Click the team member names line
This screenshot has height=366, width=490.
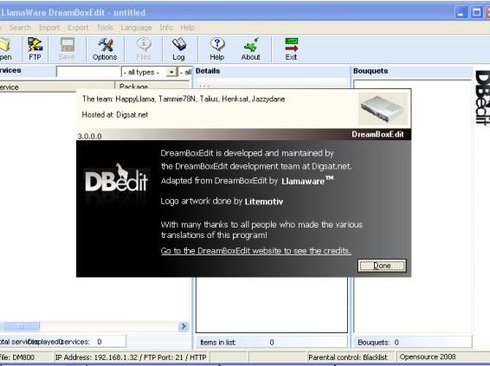pyautogui.click(x=183, y=99)
